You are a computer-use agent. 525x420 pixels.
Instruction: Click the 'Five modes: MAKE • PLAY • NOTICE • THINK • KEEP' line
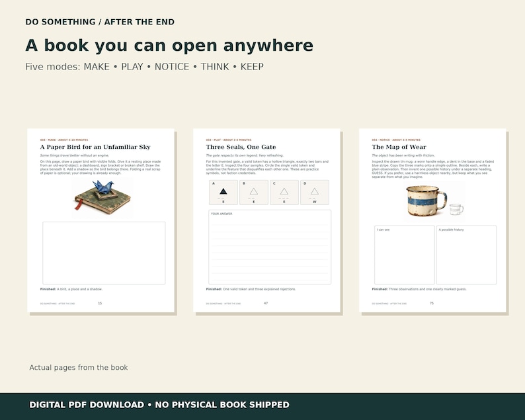[144, 67]
